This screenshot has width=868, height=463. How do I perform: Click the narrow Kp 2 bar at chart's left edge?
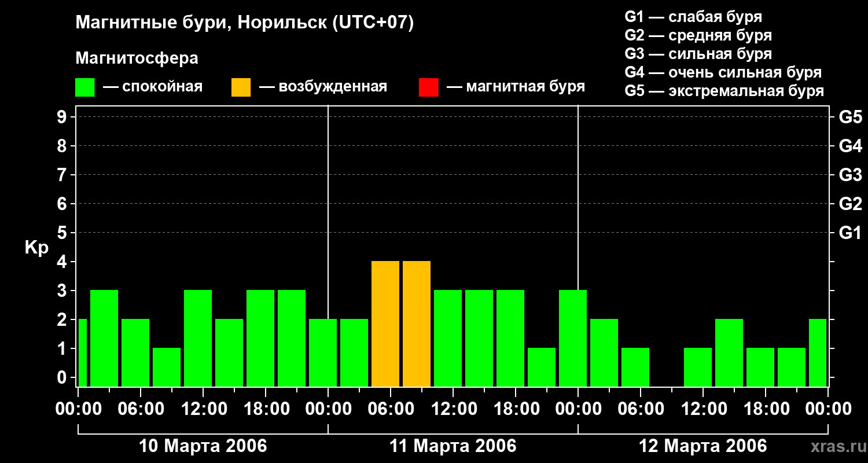click(x=82, y=352)
